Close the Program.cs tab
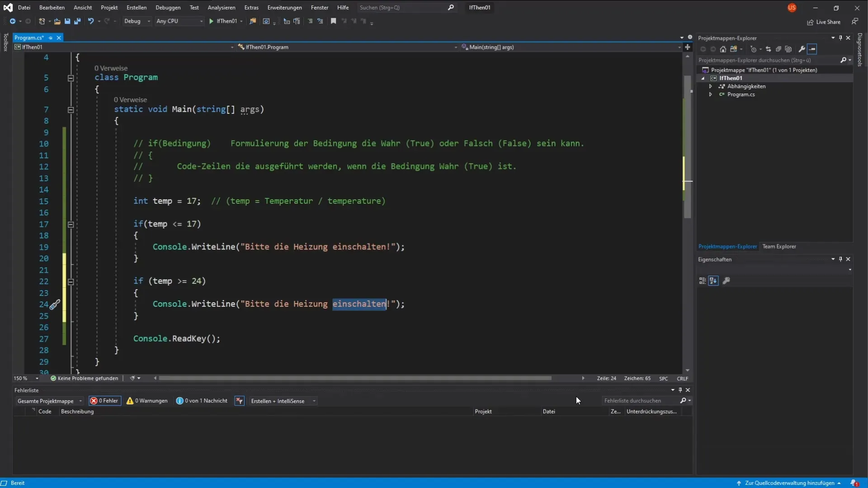This screenshot has width=868, height=488. [59, 38]
